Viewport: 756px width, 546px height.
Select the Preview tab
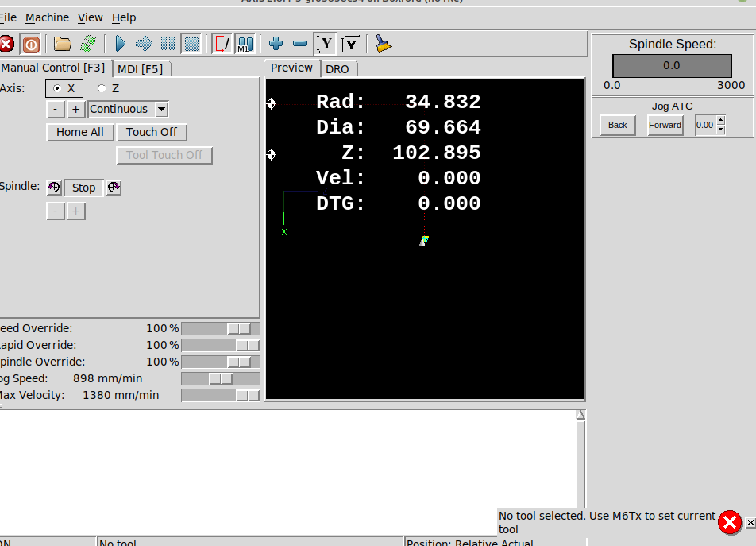point(291,68)
